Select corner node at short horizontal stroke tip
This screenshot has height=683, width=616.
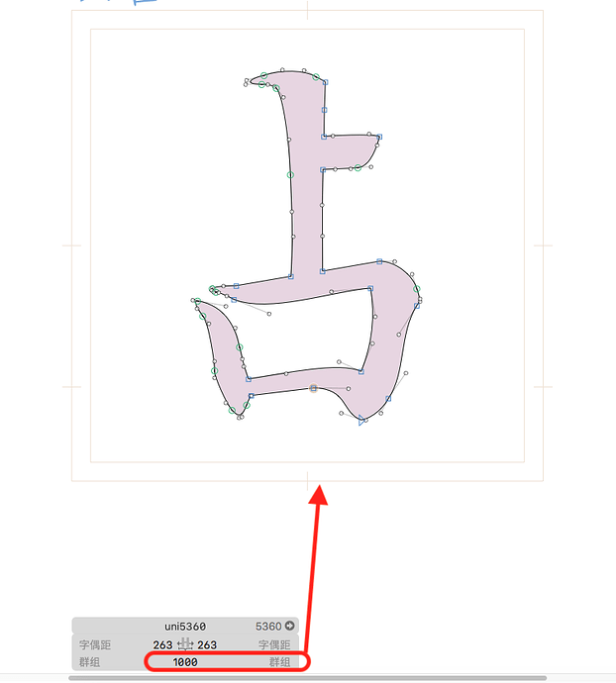tap(379, 137)
